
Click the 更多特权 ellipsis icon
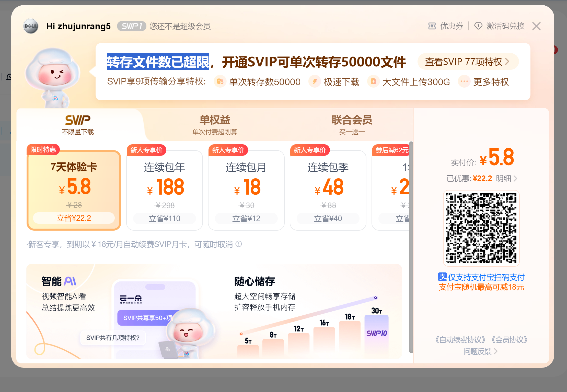click(464, 82)
